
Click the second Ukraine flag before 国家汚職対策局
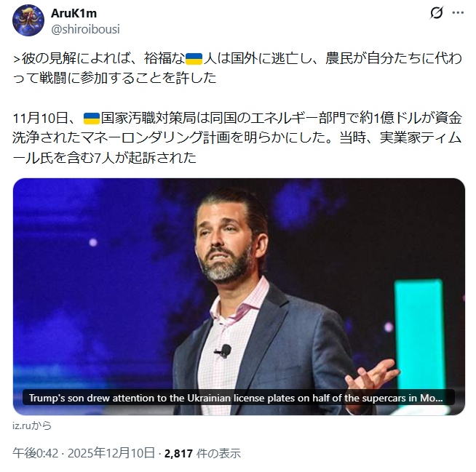pyautogui.click(x=92, y=119)
